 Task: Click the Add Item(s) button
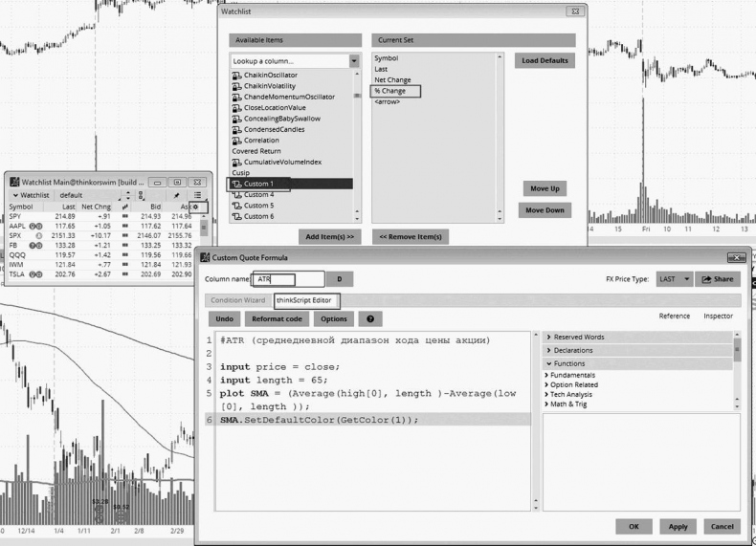[x=328, y=236]
